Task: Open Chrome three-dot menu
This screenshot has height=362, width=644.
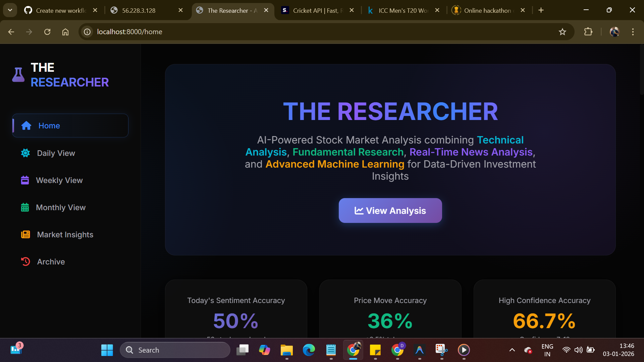Action: (633, 32)
